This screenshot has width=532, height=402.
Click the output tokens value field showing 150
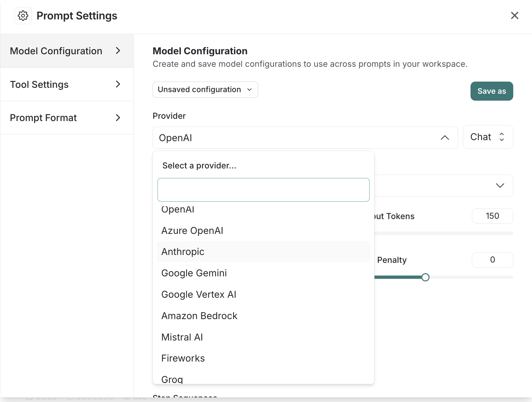(492, 216)
